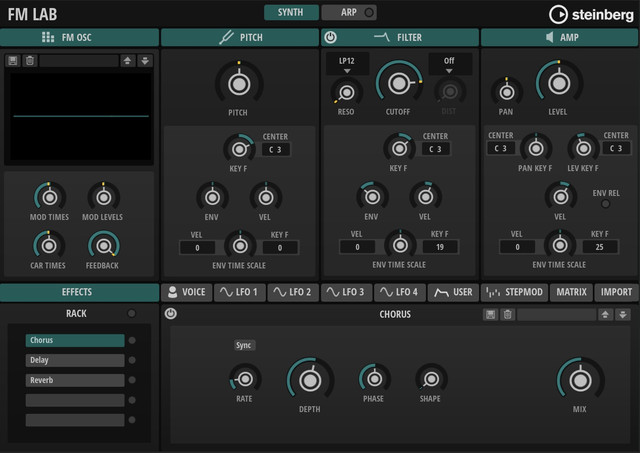Click the Steinberg logo
This screenshot has width=640, height=453.
pyautogui.click(x=591, y=15)
